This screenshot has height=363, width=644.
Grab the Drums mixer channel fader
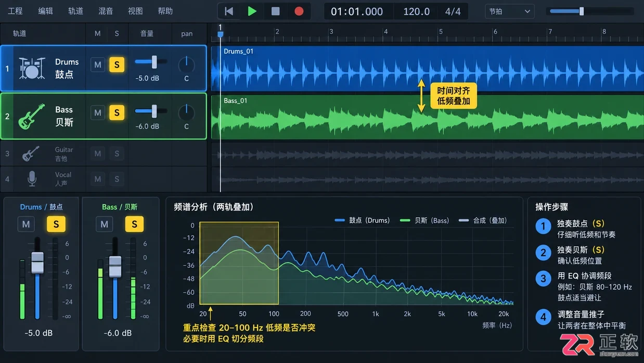point(37,263)
